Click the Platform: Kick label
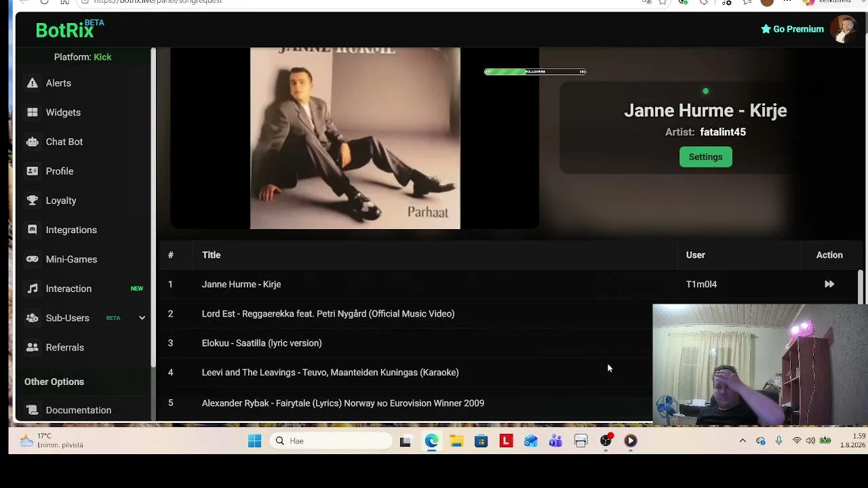 click(83, 57)
